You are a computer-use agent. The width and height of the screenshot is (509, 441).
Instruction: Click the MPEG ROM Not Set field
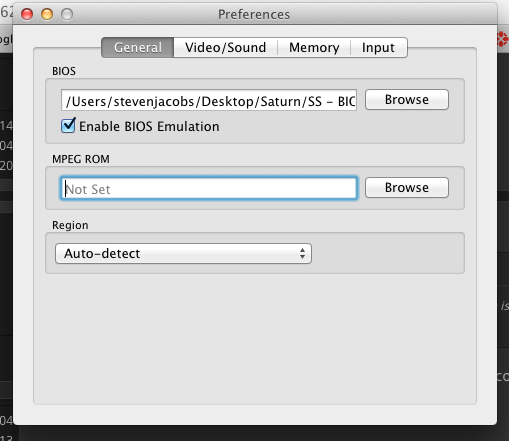click(209, 188)
